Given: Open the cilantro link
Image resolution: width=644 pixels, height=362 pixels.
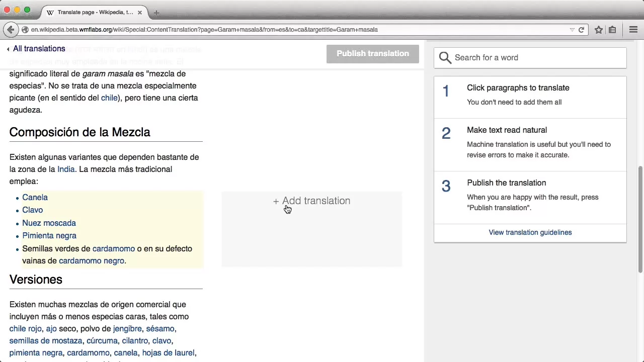Looking at the screenshot, I should pos(135,341).
